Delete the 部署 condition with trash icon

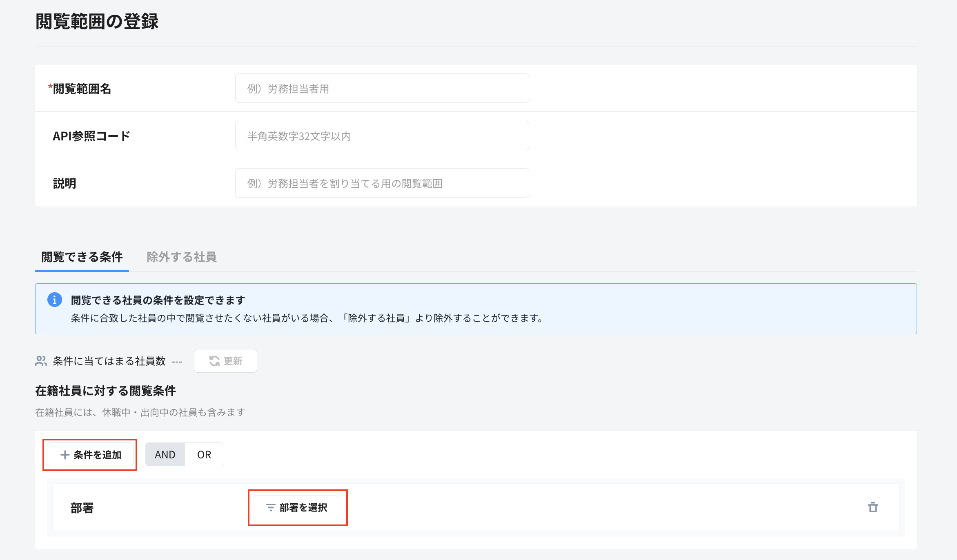[873, 507]
